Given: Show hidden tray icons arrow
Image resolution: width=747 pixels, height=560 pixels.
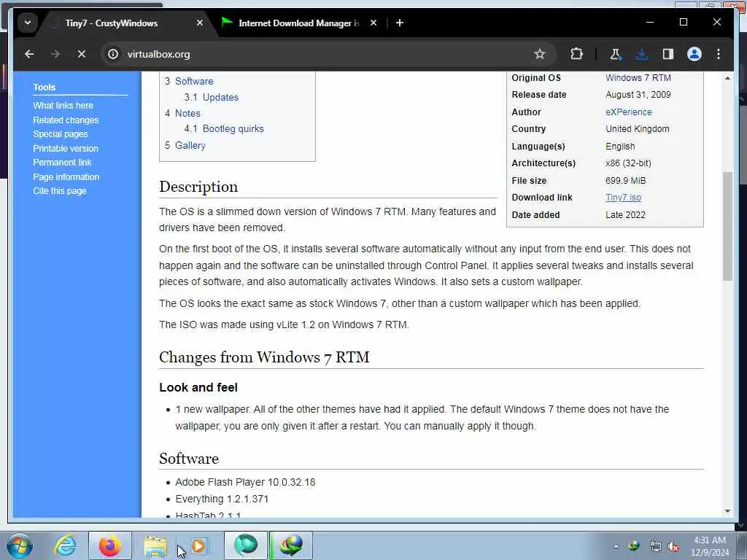Looking at the screenshot, I should point(616,547).
